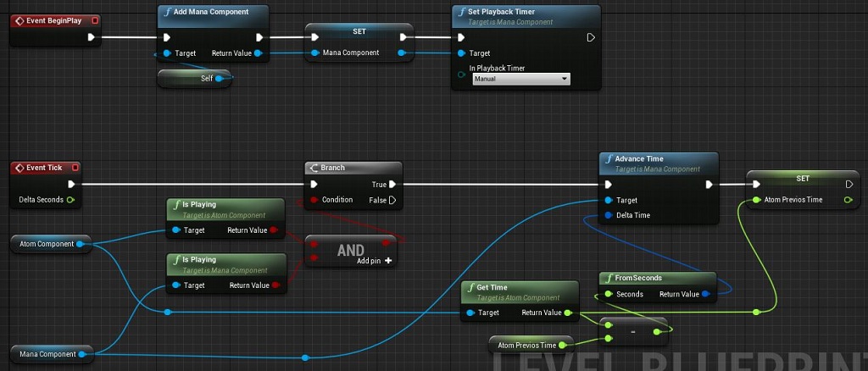
Task: Click the Branch False exec pin
Action: pos(392,200)
